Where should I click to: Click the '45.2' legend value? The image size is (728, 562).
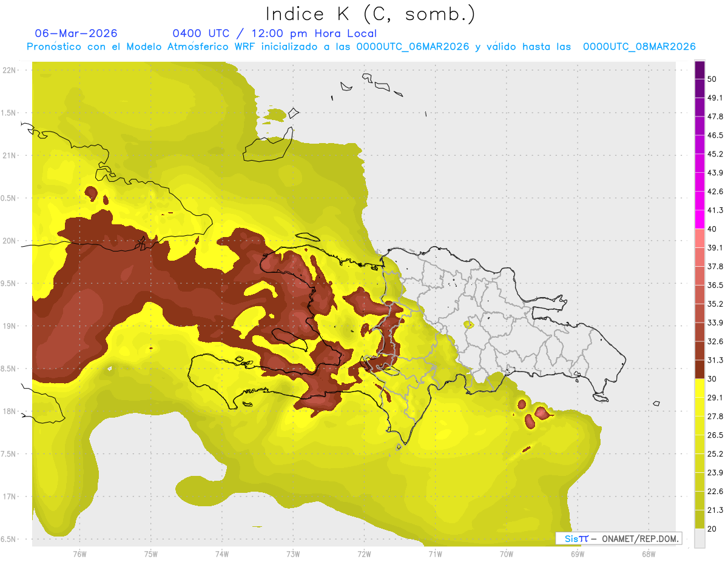[715, 154]
